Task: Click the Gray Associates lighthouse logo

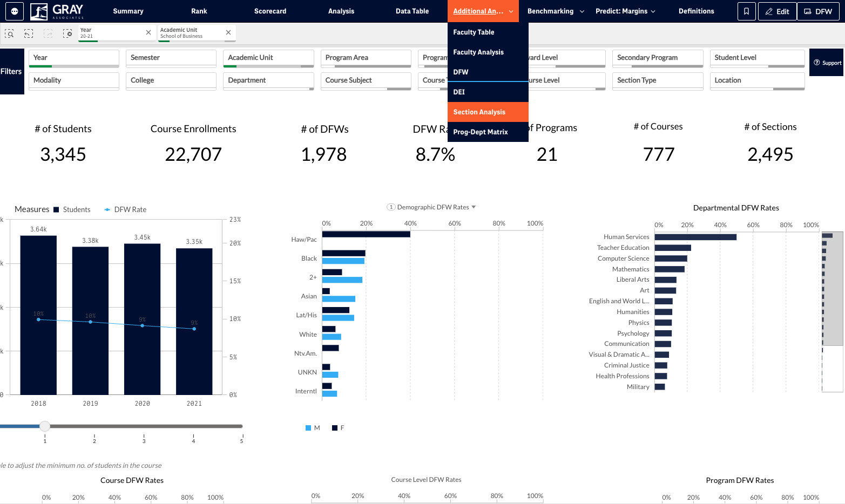Action: (x=57, y=11)
